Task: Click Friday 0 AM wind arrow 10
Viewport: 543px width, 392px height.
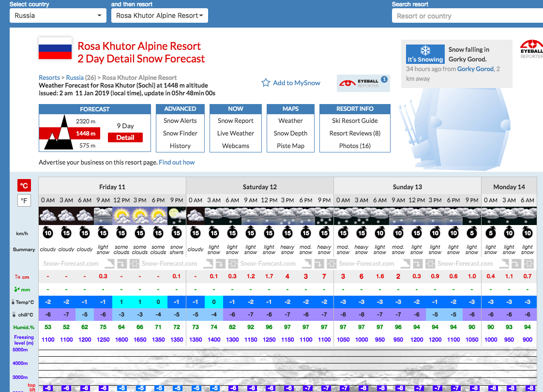Action: pyautogui.click(x=48, y=232)
